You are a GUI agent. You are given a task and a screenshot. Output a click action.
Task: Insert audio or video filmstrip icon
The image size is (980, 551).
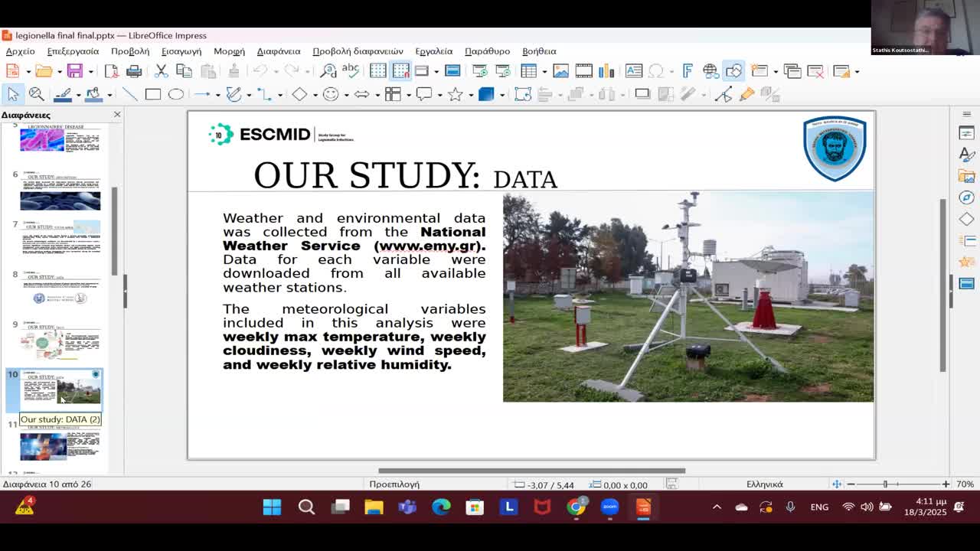[584, 71]
